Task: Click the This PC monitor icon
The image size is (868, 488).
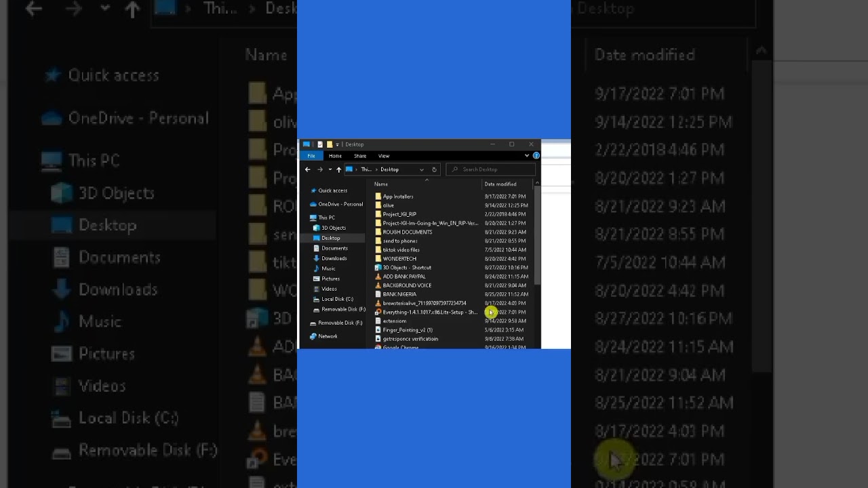Action: 313,218
